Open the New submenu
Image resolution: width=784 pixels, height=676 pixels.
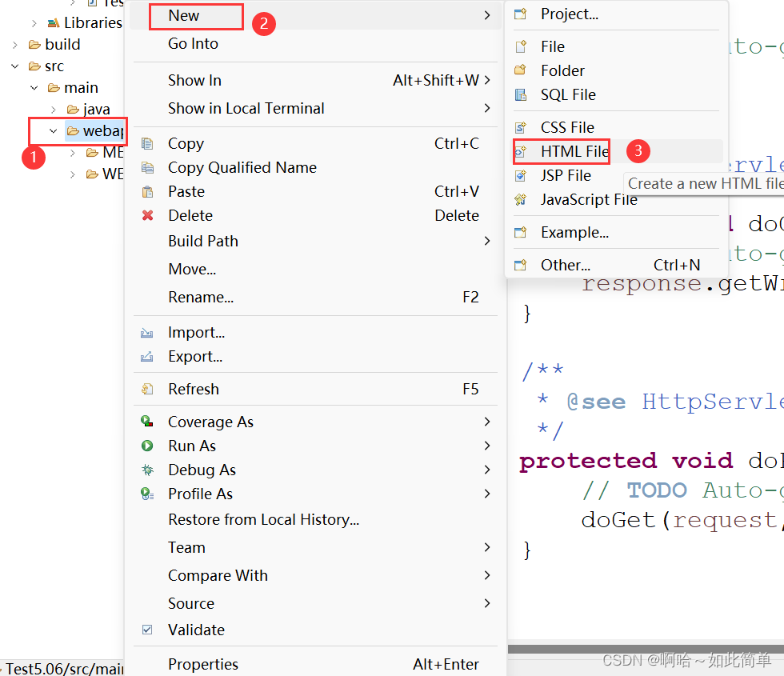click(184, 15)
